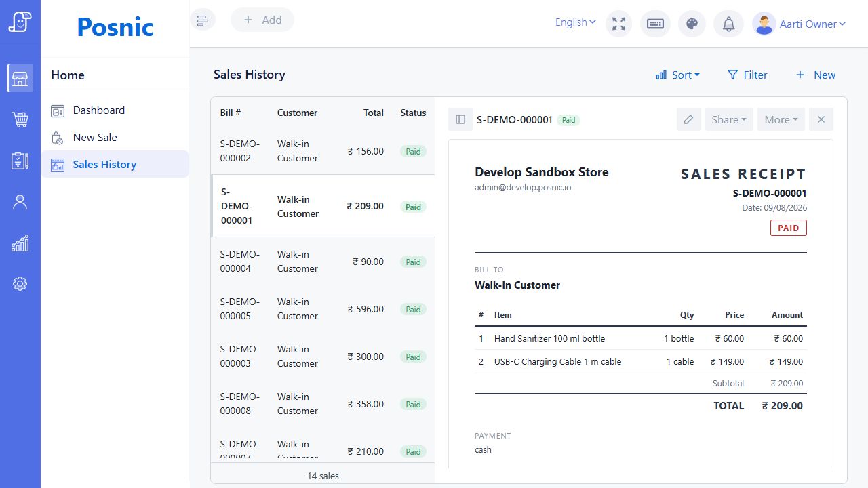Click the Sales History menu icon
This screenshot has height=488, width=868.
point(58,165)
